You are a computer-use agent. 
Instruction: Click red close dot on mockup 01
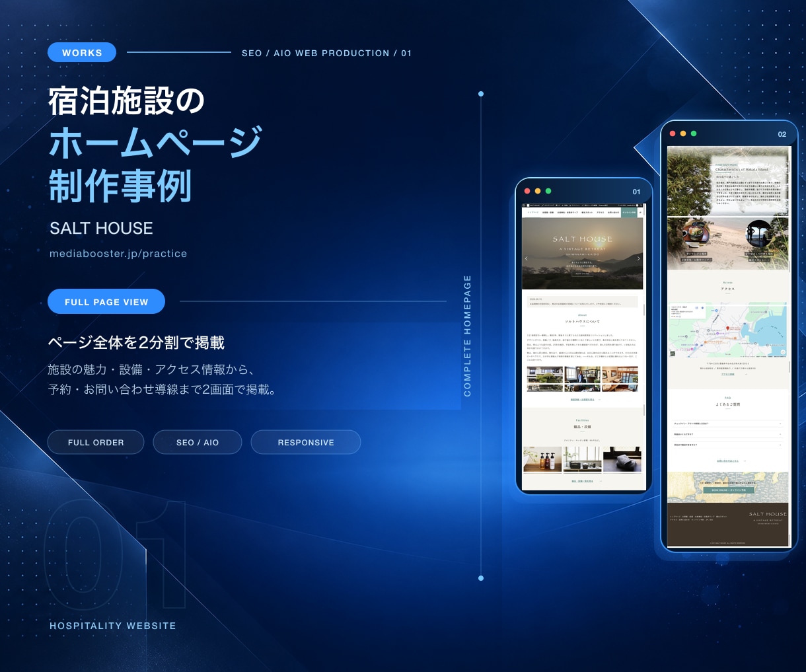(x=527, y=191)
